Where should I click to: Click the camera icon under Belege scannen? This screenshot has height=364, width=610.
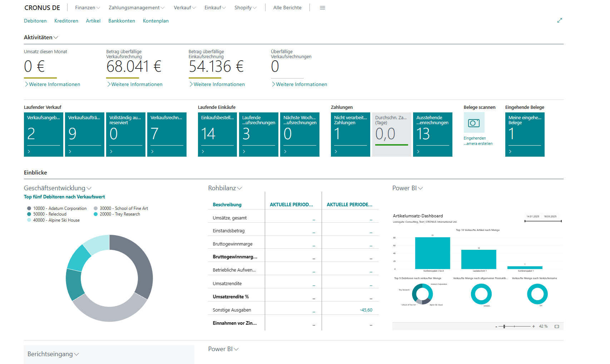(474, 123)
